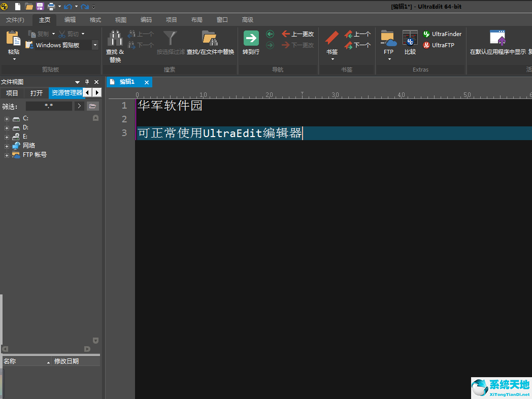
Task: Select the 资源管理器 tab in file view
Action: coord(67,93)
